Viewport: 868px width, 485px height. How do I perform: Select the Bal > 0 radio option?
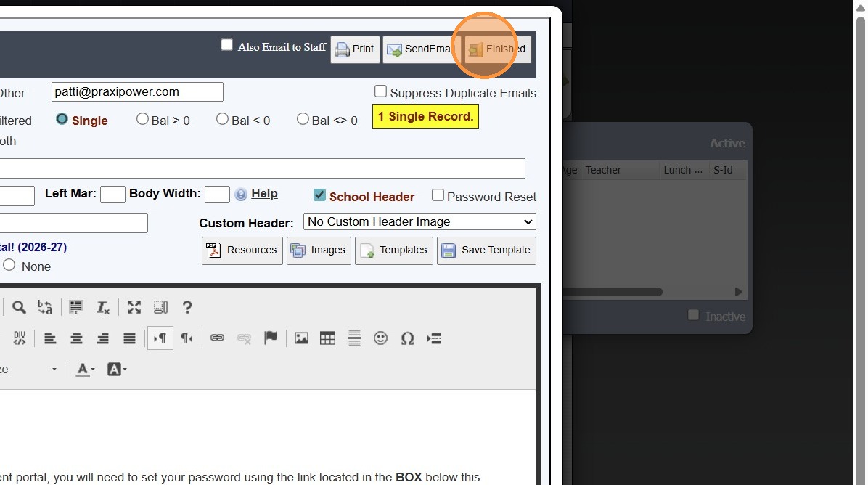click(142, 119)
